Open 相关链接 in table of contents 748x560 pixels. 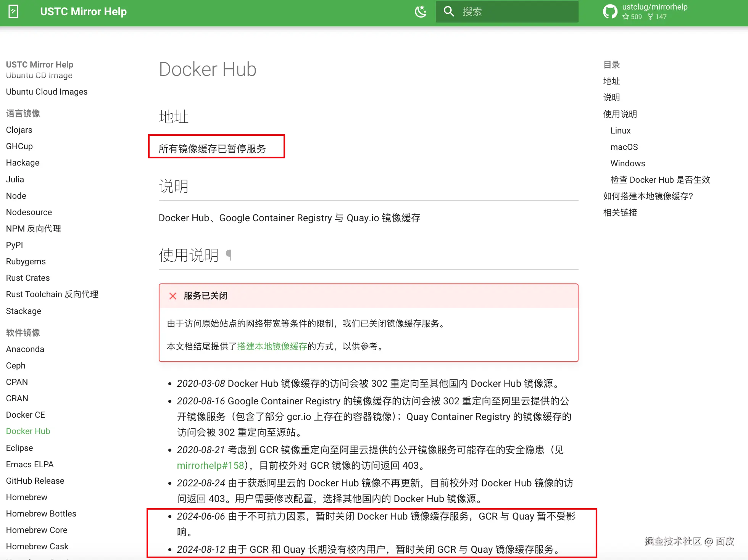click(620, 212)
